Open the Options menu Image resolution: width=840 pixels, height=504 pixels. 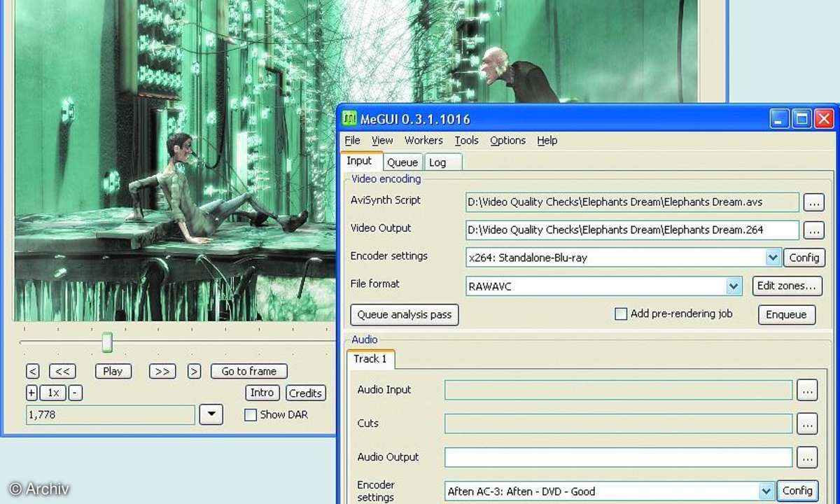point(507,141)
